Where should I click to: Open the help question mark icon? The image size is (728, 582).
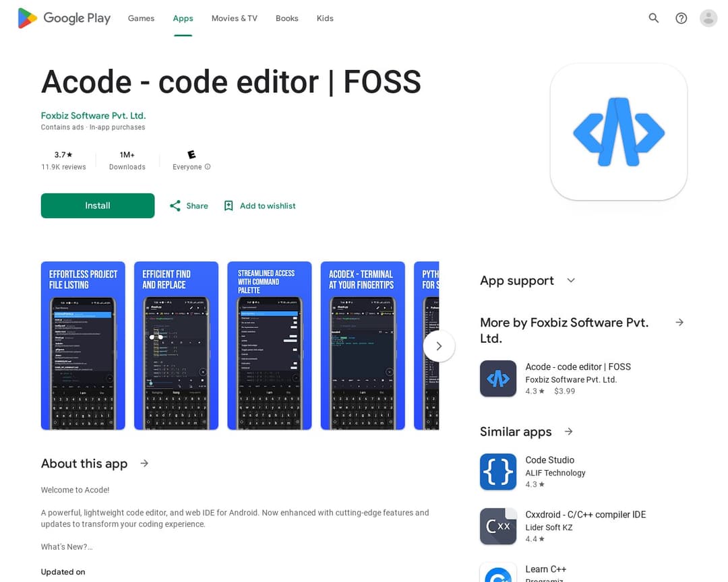[681, 18]
